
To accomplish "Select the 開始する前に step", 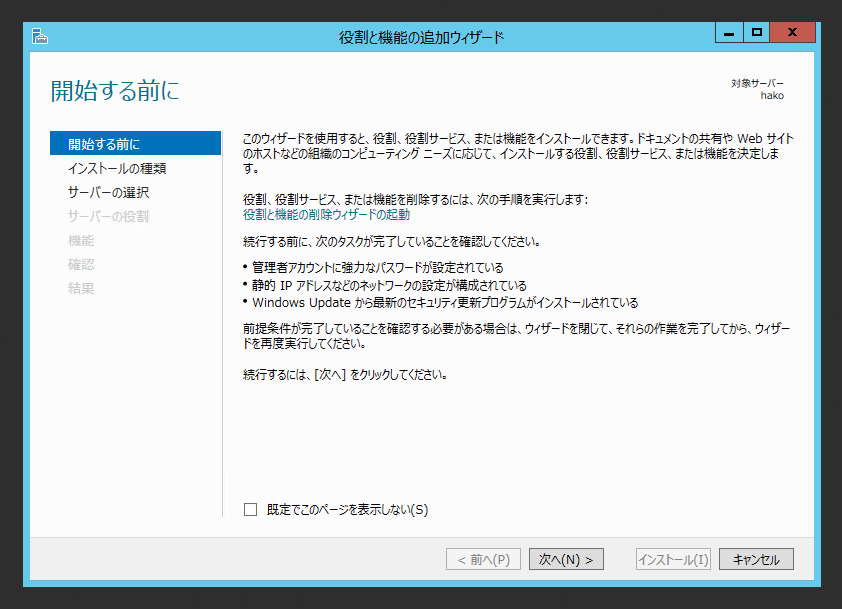I will coord(135,143).
